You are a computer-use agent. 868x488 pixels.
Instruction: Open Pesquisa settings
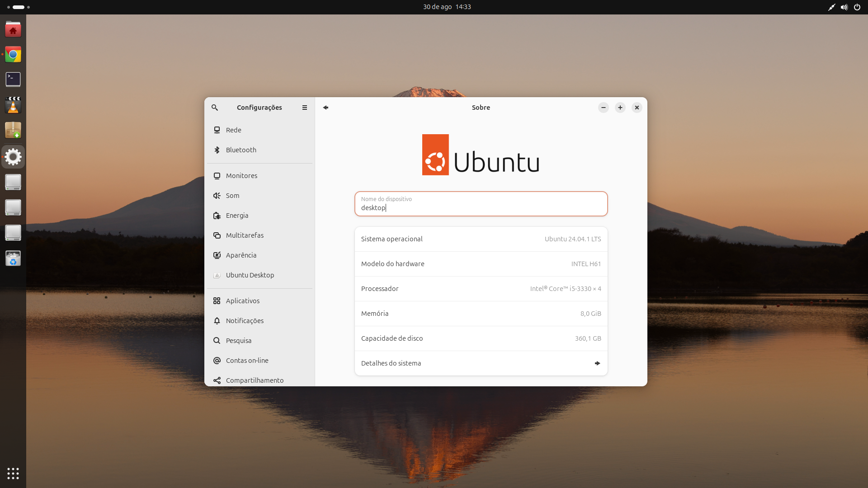[259, 341]
